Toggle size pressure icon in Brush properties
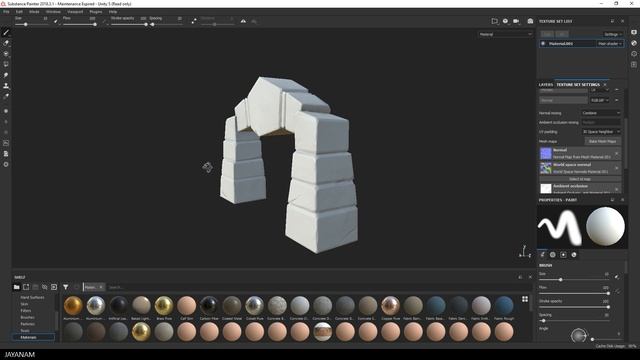The height and width of the screenshot is (360, 640). (x=617, y=277)
